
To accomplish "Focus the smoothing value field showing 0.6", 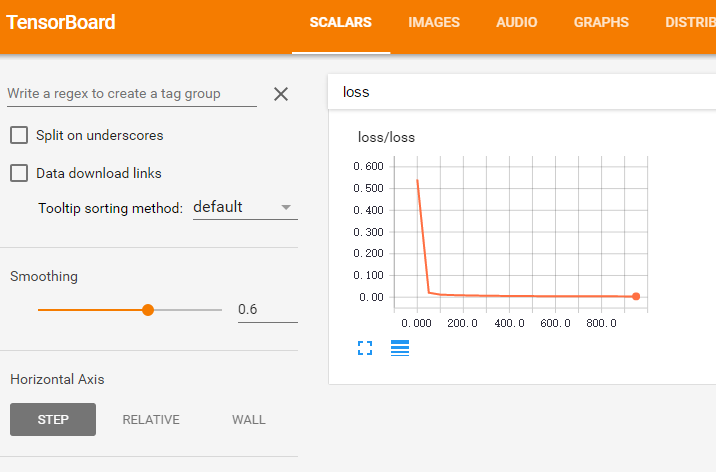I will click(x=266, y=310).
